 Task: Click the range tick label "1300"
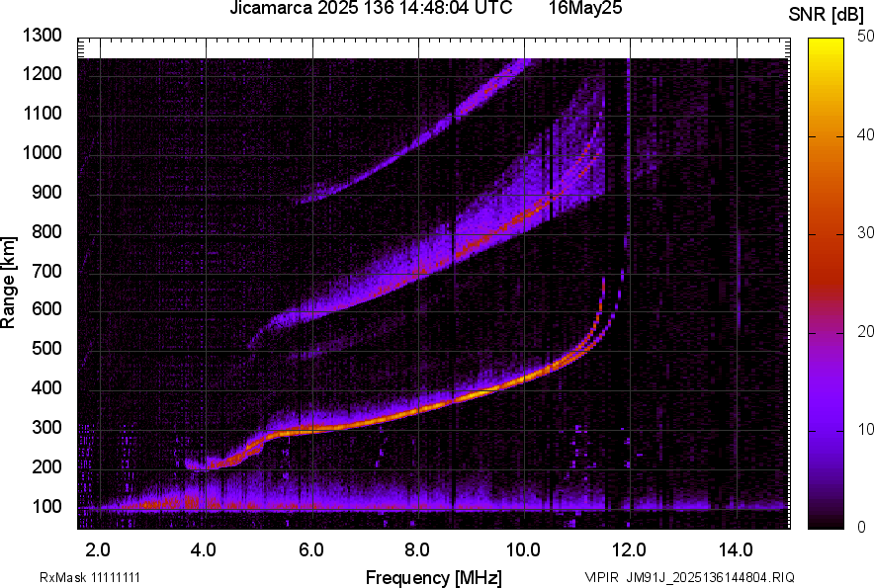[42, 36]
